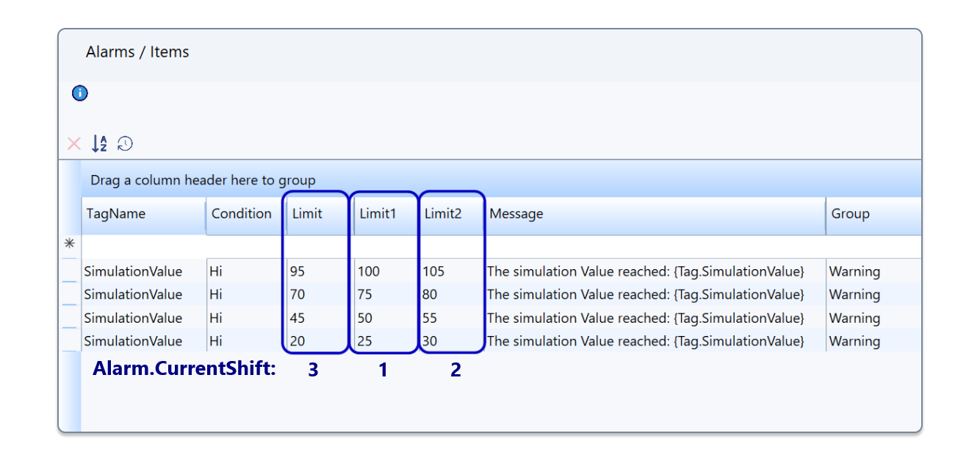The image size is (980, 461).
Task: Click the Message cell in the Limit 95 row
Action: point(646,271)
